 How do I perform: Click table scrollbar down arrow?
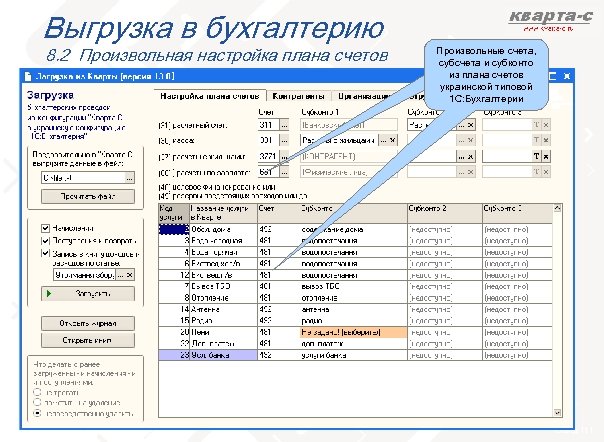tap(557, 412)
